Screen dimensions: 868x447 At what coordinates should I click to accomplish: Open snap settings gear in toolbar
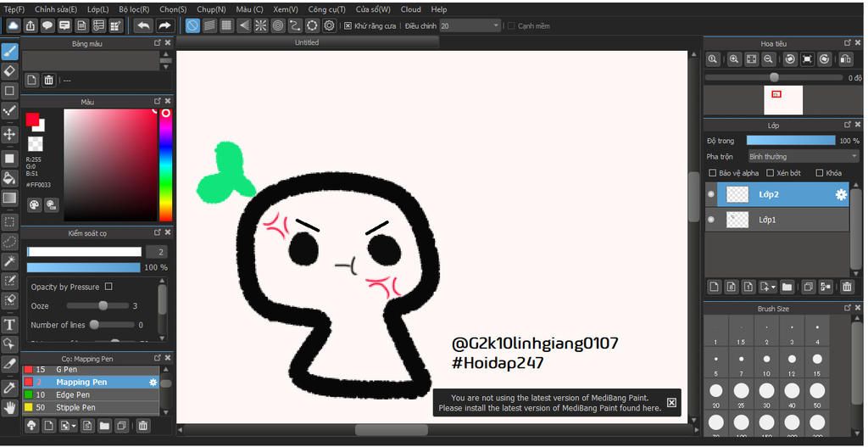point(330,25)
